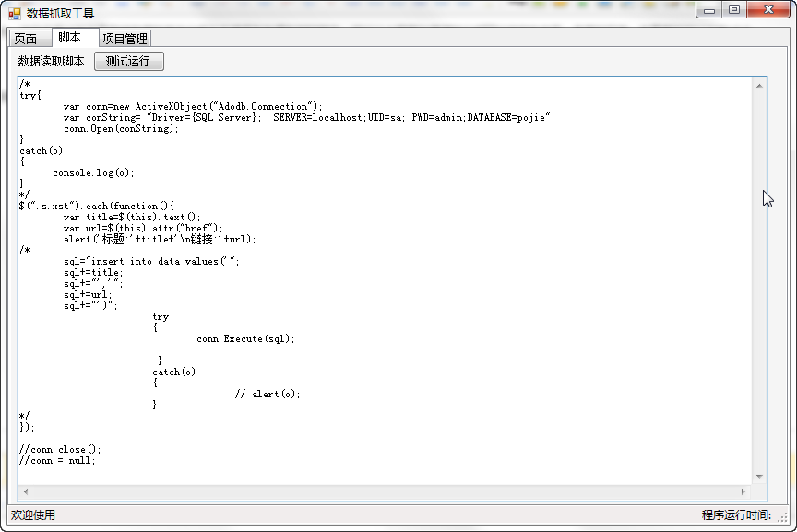The image size is (797, 532).
Task: Click the 程序运行时间 status label
Action: 736,515
